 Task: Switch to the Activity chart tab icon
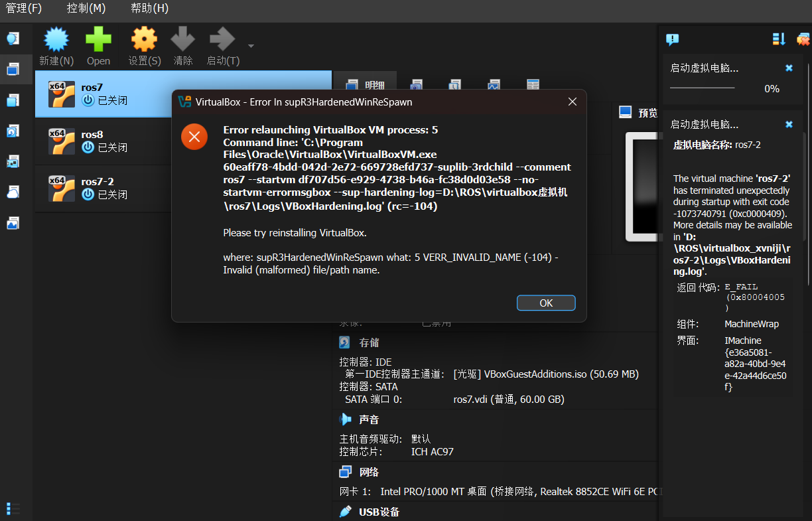[x=494, y=84]
